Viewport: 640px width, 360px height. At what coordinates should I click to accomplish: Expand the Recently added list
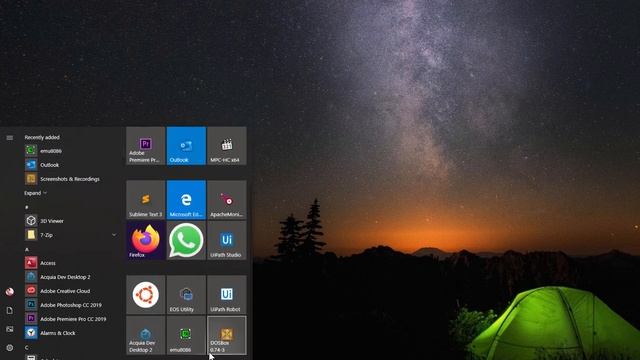[35, 193]
